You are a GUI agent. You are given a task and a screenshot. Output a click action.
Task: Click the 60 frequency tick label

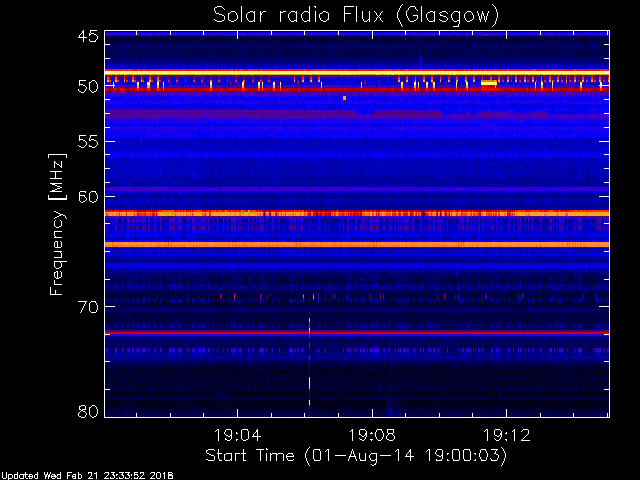[88, 197]
